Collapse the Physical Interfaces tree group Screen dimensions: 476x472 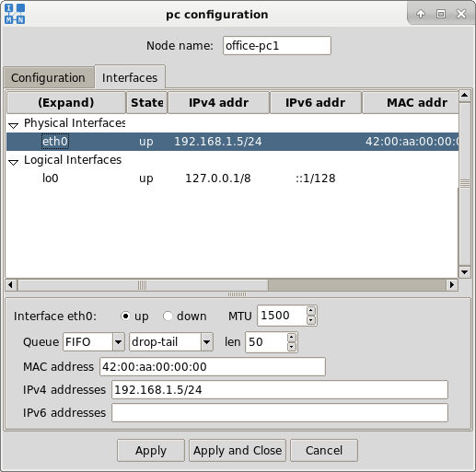tap(13, 125)
